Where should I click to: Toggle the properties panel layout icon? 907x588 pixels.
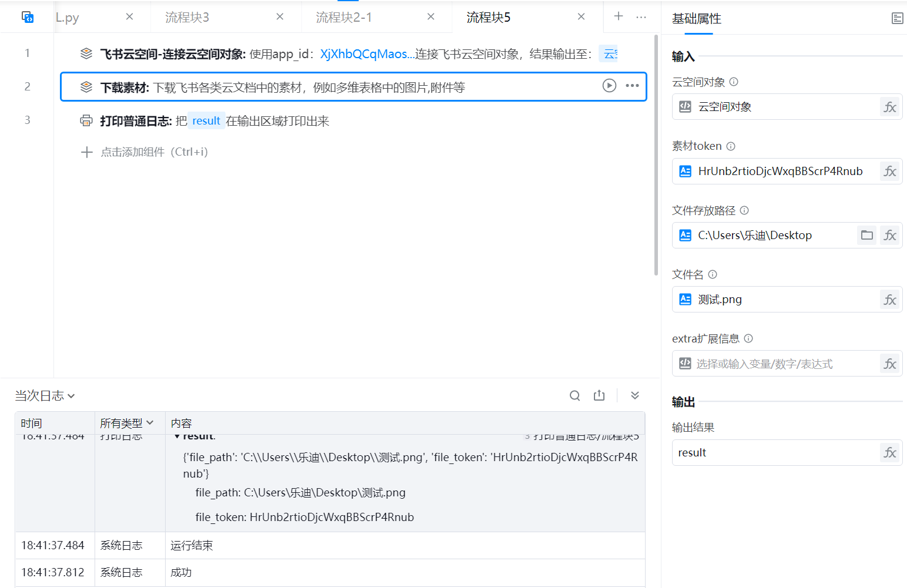click(x=897, y=19)
